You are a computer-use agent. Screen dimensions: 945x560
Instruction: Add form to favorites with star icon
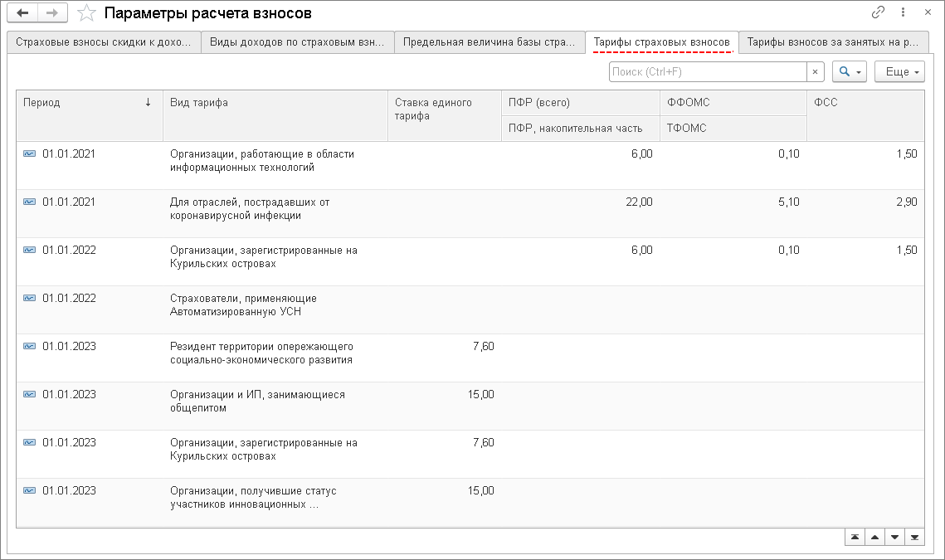85,13
